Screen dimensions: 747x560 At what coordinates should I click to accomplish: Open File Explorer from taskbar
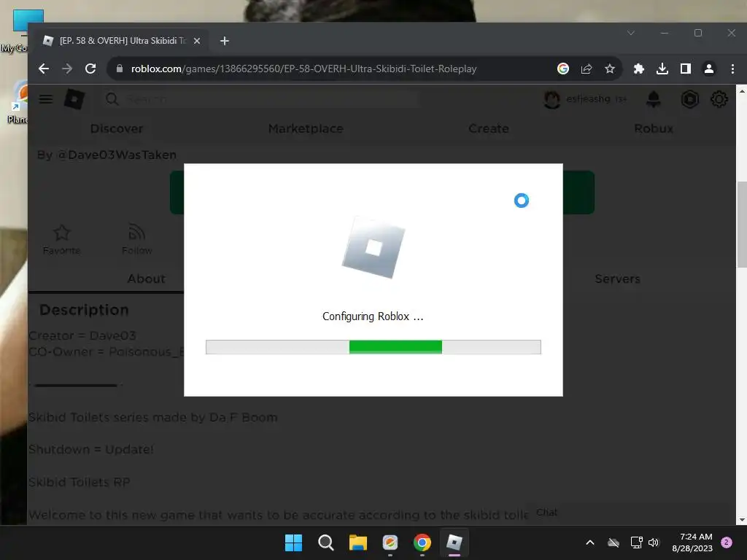357,542
